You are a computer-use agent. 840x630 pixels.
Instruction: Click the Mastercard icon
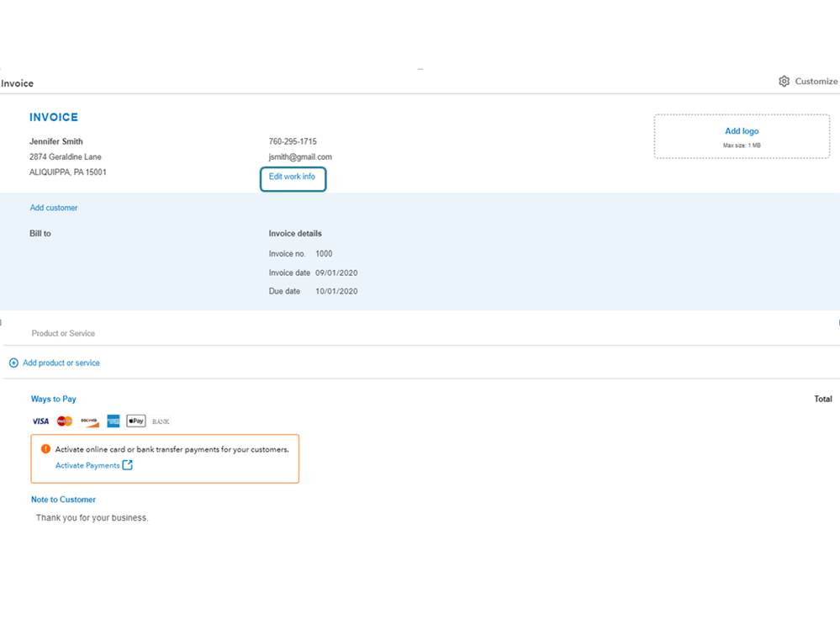coord(65,421)
